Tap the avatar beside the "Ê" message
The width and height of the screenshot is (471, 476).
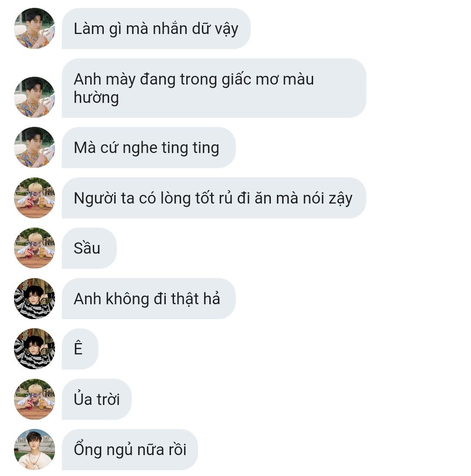tap(34, 349)
